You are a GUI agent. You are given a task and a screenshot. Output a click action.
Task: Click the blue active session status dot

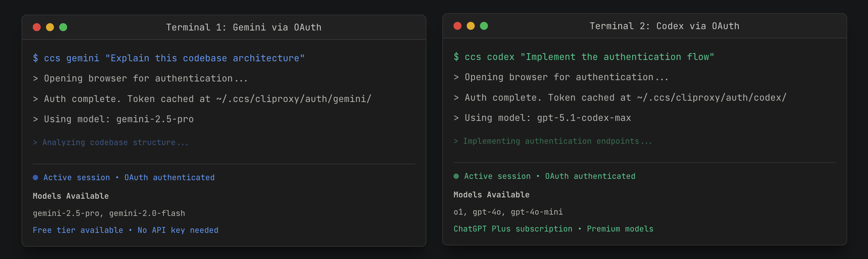click(35, 178)
